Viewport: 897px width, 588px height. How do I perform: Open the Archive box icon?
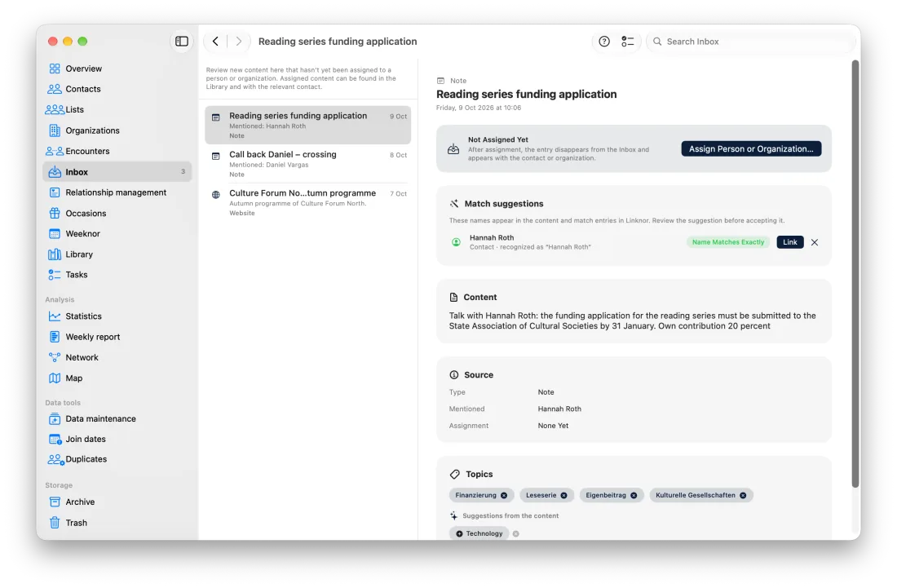pyautogui.click(x=55, y=502)
